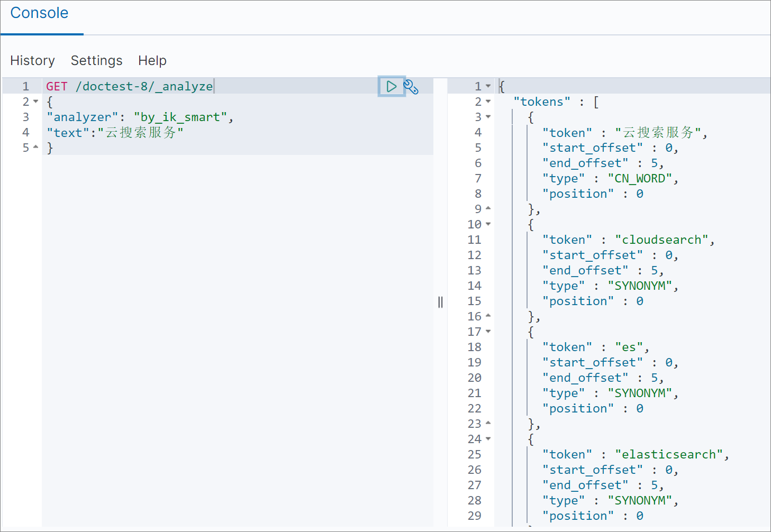771x532 pixels.
Task: Collapse tokens array fold at line 2
Action: coord(488,101)
